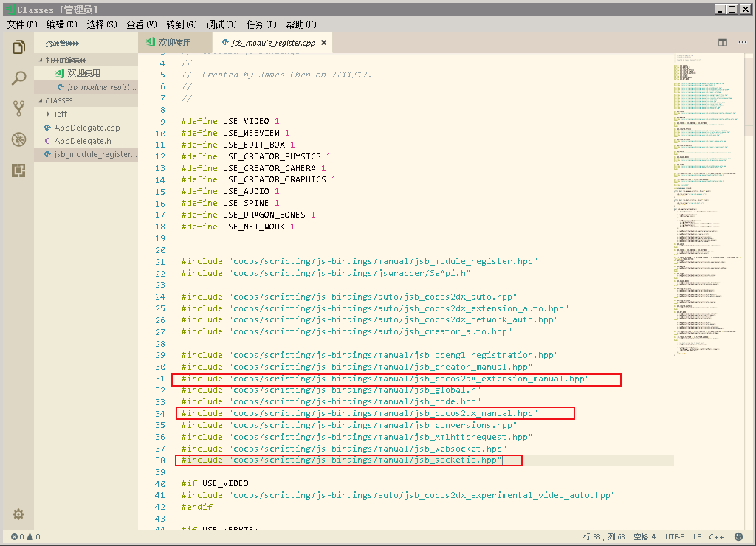Click the USE_DRAGON_BONES define line
This screenshot has width=756, height=546.
point(248,215)
